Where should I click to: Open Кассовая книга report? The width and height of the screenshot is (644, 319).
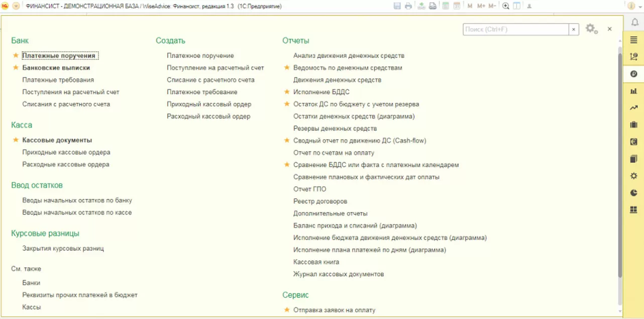pos(316,262)
